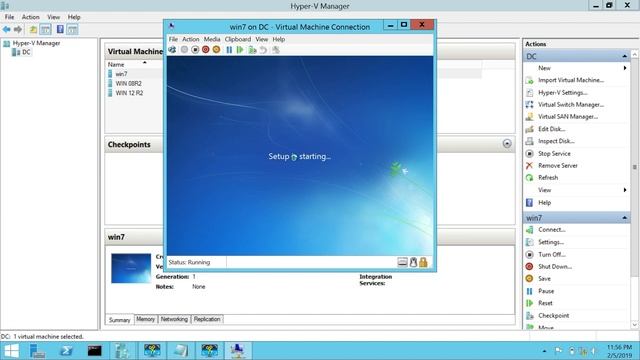The image size is (640, 360).
Task: Click the Checkpoint icon in VM Connection toolbar
Action: [252, 50]
